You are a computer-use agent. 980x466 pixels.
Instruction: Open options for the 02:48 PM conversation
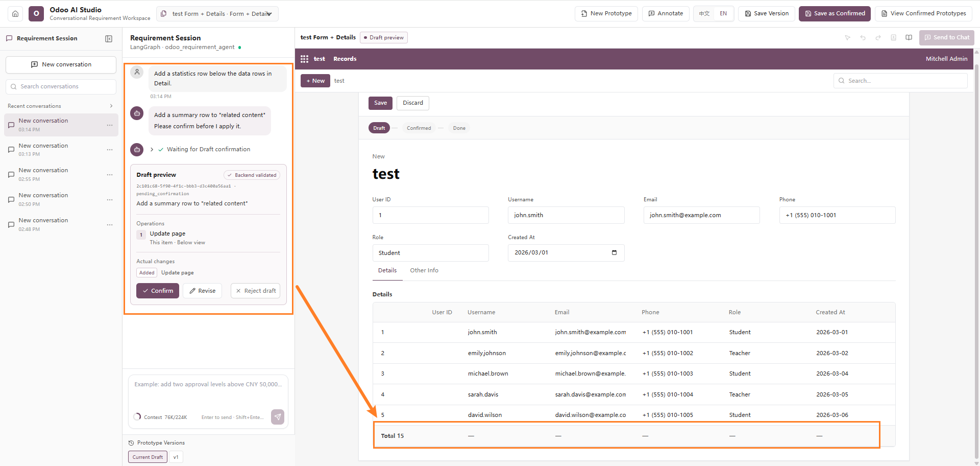click(x=110, y=225)
